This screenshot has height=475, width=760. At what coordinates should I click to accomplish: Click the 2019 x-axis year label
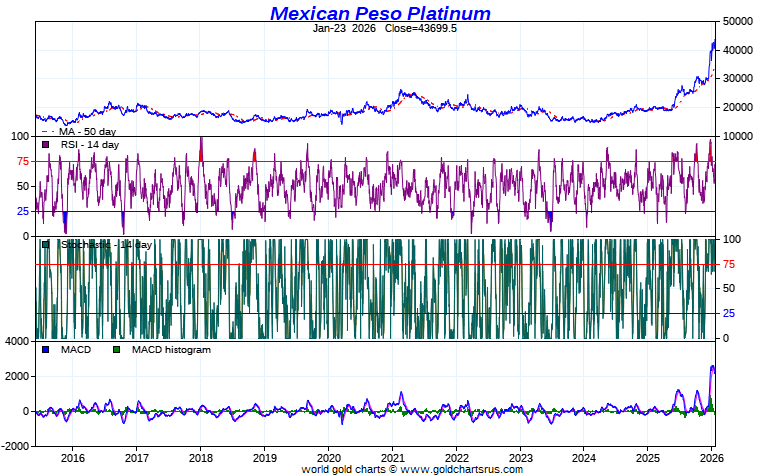(x=265, y=458)
